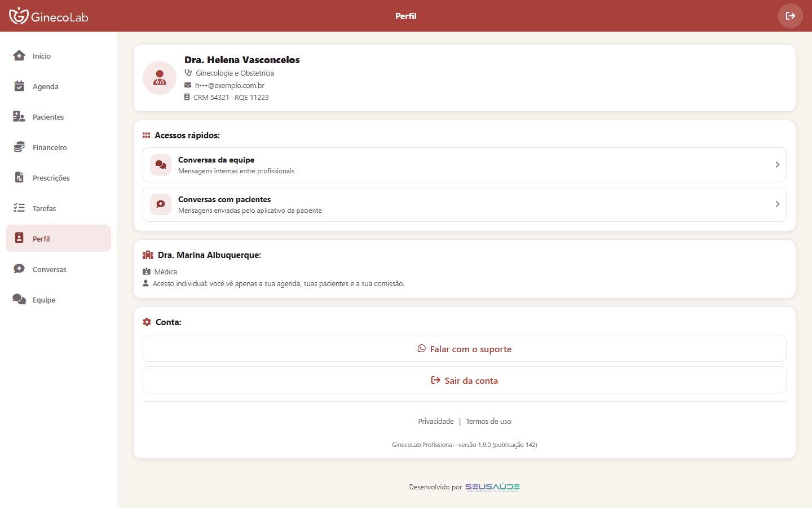Click the Pacientes sidebar icon

(x=19, y=116)
